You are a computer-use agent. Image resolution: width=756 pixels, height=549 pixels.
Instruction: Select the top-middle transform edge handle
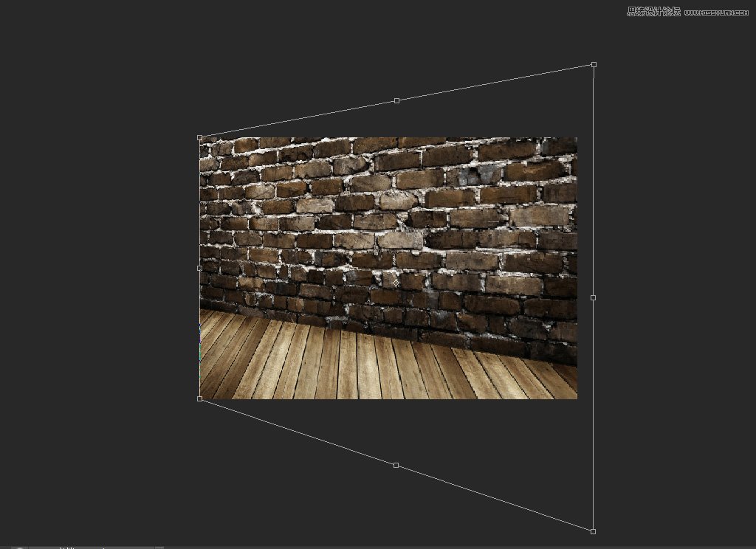pos(396,100)
